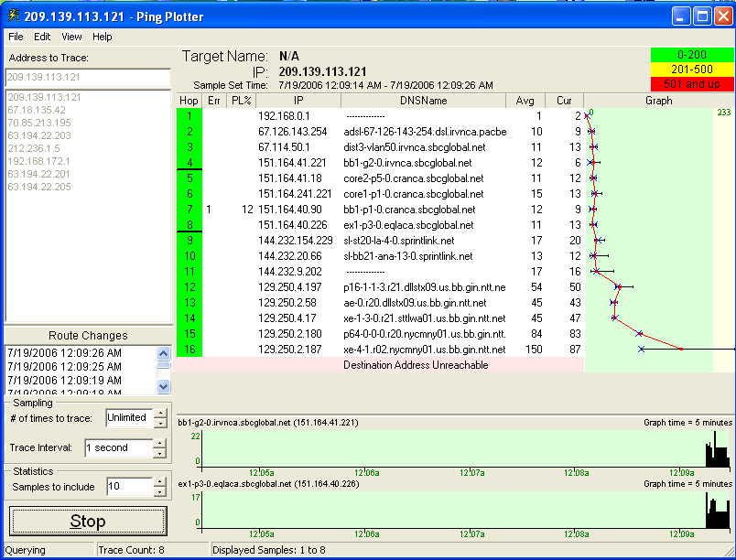This screenshot has width=736, height=560.
Task: Click the red 501 and up swatch
Action: click(x=692, y=84)
